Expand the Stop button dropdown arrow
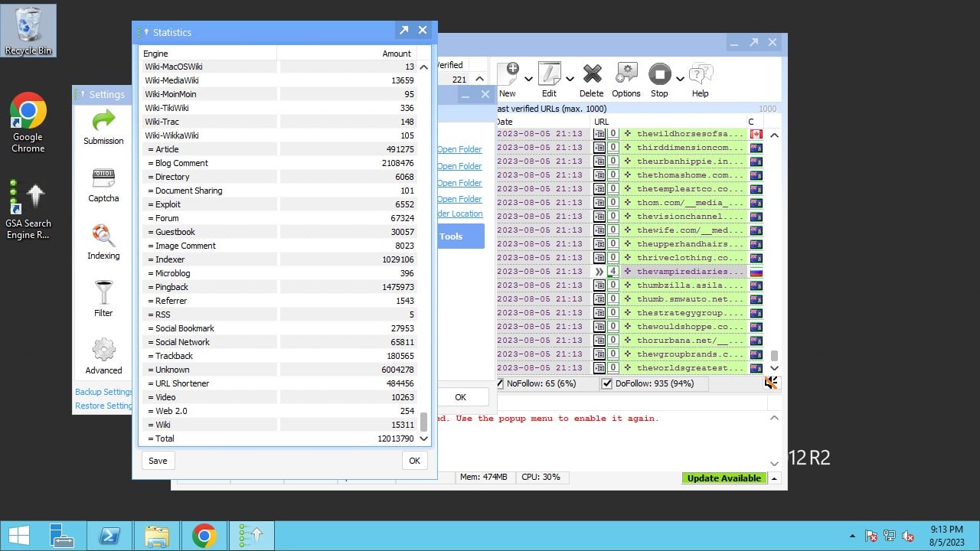 680,78
